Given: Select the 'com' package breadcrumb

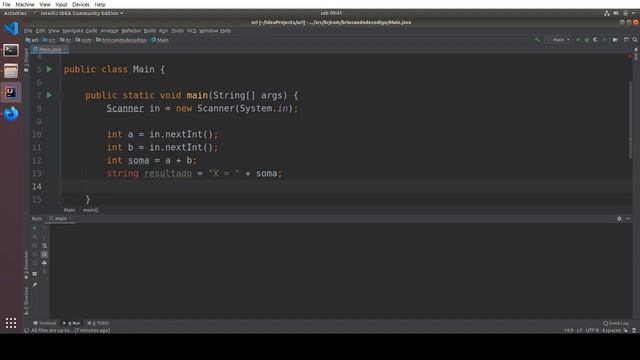Looking at the screenshot, I should pos(83,40).
